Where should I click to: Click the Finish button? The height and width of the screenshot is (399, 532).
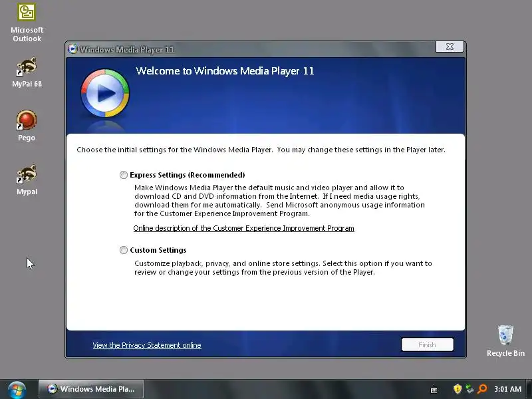[x=427, y=344]
